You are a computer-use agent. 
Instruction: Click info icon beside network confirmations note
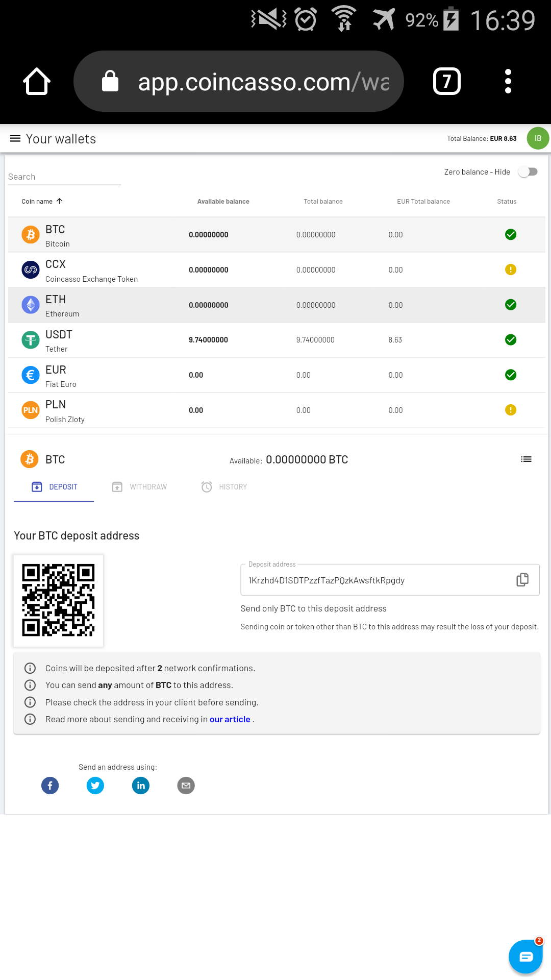30,668
